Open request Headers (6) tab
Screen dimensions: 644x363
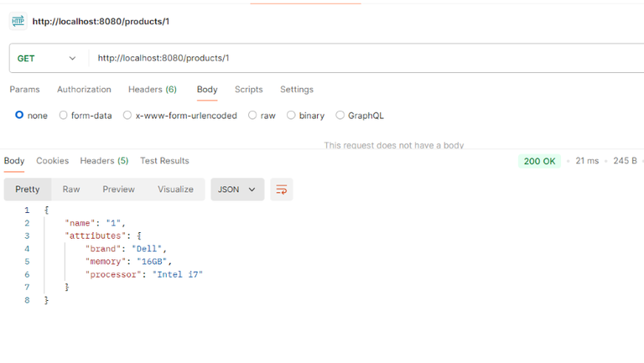[x=152, y=90]
